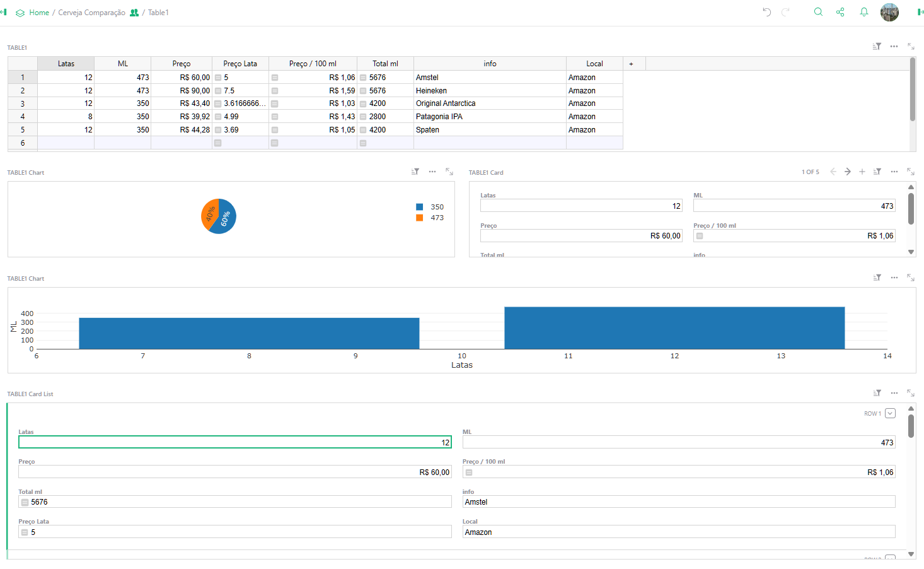Click the ML field in TABLE1 Card
Screen dimensions: 924x569
point(794,206)
